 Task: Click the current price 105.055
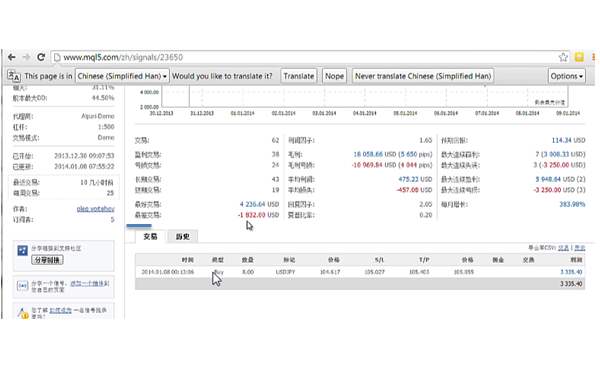tap(464, 272)
